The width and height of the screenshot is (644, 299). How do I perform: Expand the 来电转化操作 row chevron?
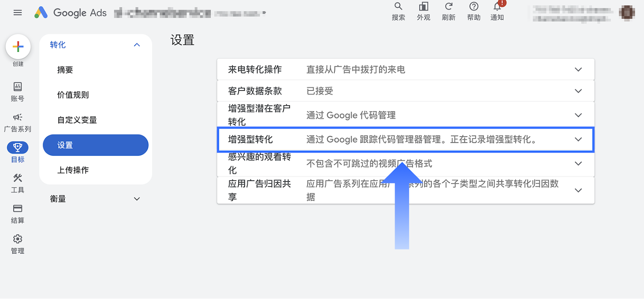tap(578, 70)
